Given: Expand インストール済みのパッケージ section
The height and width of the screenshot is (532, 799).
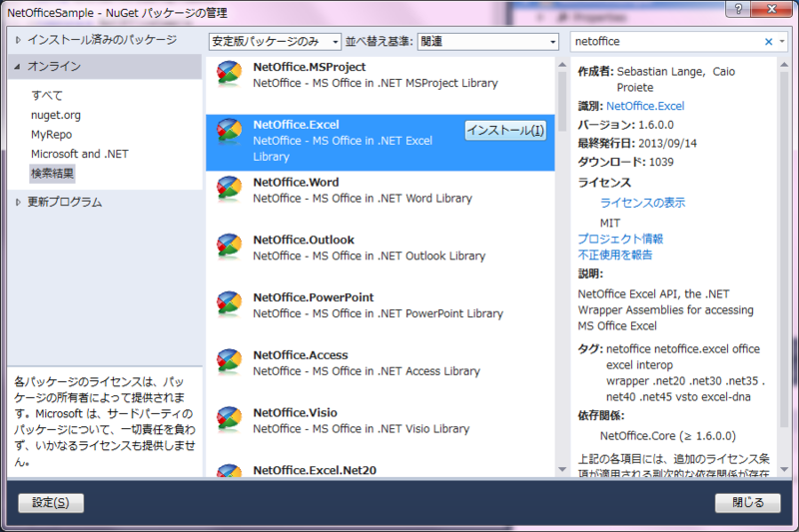Looking at the screenshot, I should [18, 40].
